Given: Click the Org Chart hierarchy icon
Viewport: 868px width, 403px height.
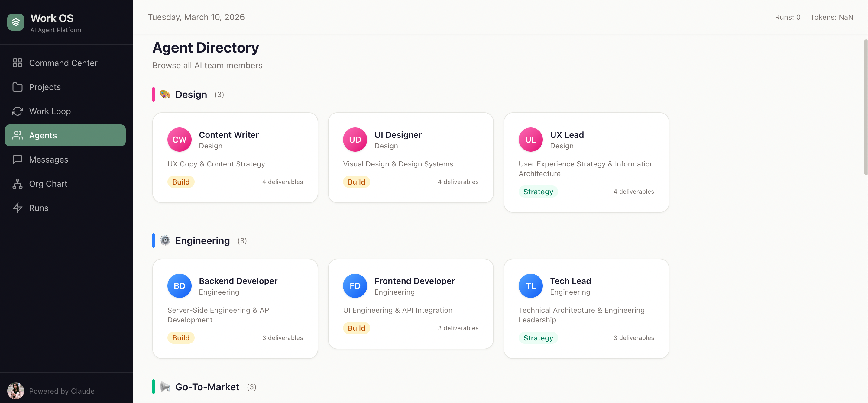Looking at the screenshot, I should click(18, 183).
